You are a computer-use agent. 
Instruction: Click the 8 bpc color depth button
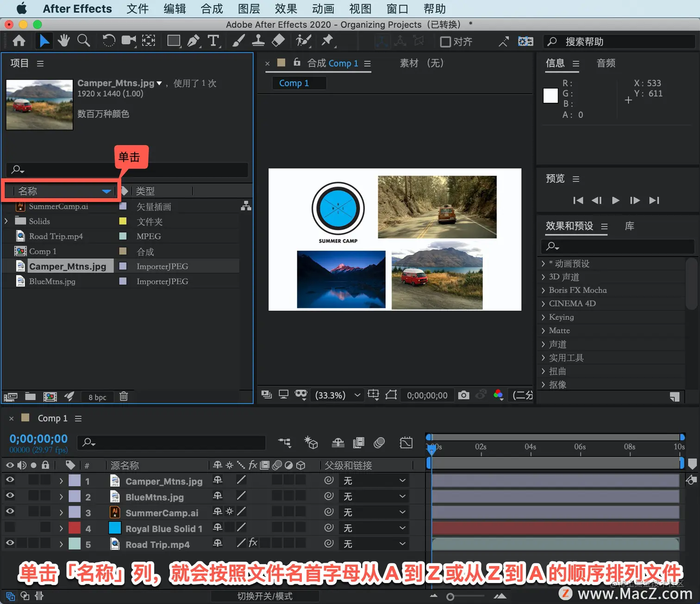click(97, 397)
